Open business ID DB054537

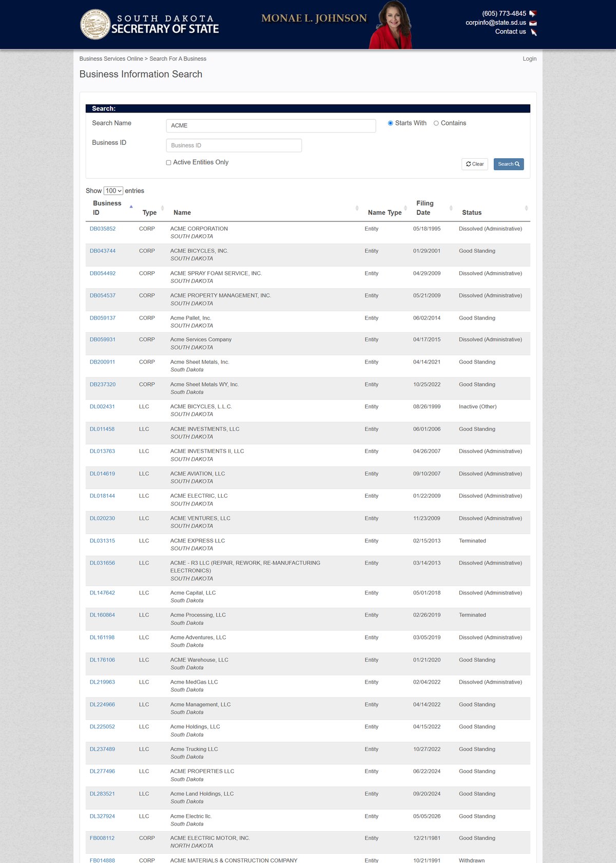(103, 295)
